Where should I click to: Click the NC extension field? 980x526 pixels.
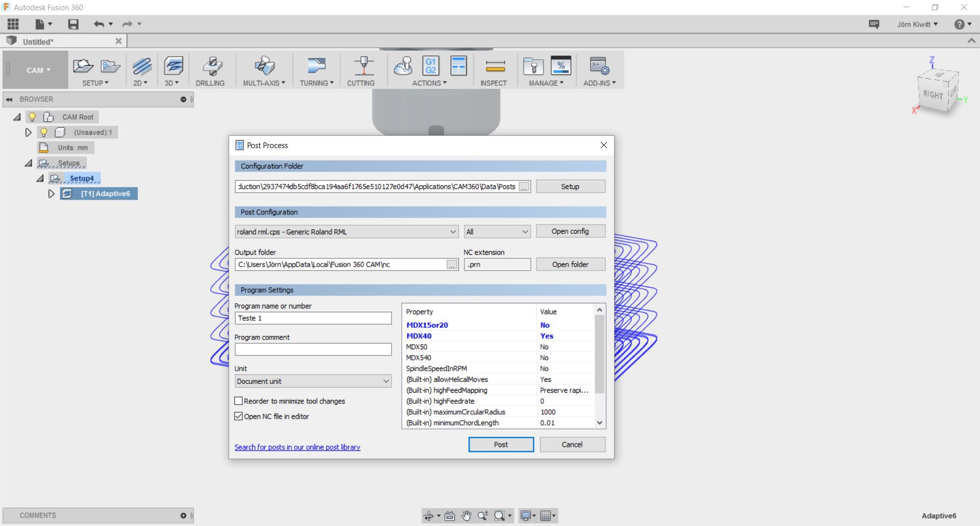[497, 265]
